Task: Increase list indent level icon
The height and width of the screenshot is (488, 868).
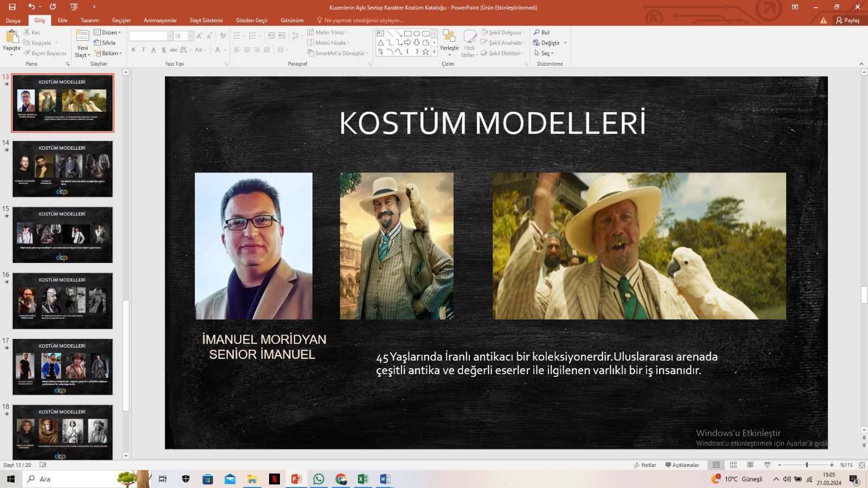Action: click(282, 36)
